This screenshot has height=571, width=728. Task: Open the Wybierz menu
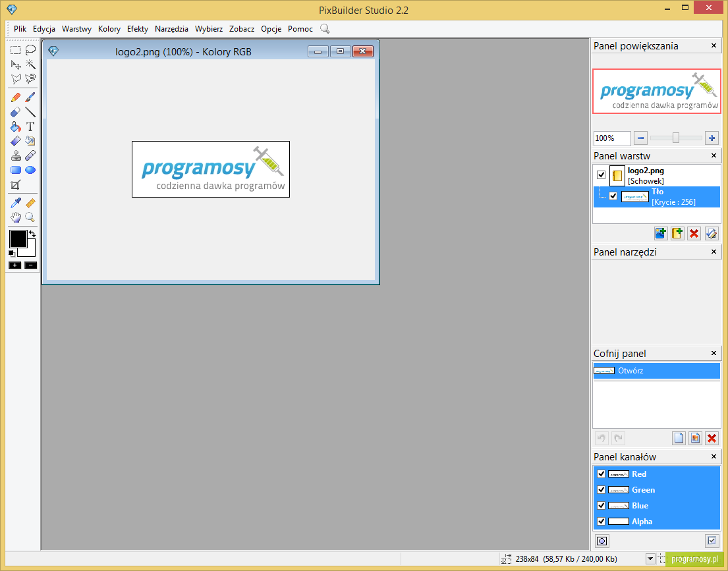[208, 29]
